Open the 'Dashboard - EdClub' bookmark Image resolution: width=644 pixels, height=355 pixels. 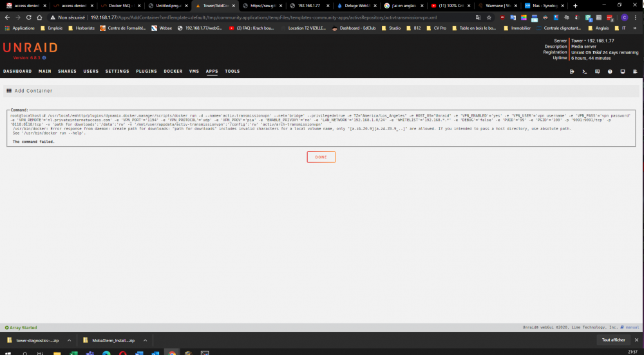pyautogui.click(x=354, y=28)
